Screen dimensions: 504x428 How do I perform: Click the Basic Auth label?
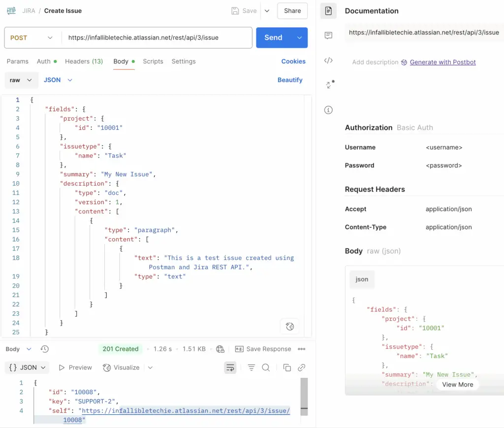[x=414, y=127]
